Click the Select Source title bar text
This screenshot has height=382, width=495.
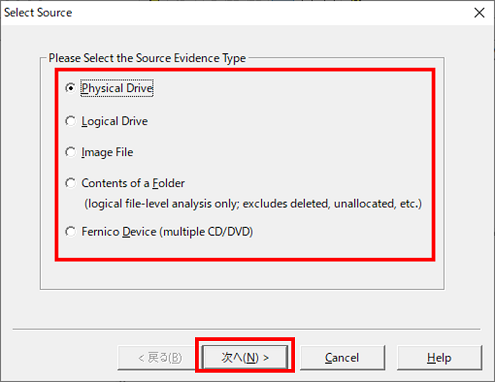[x=38, y=13]
